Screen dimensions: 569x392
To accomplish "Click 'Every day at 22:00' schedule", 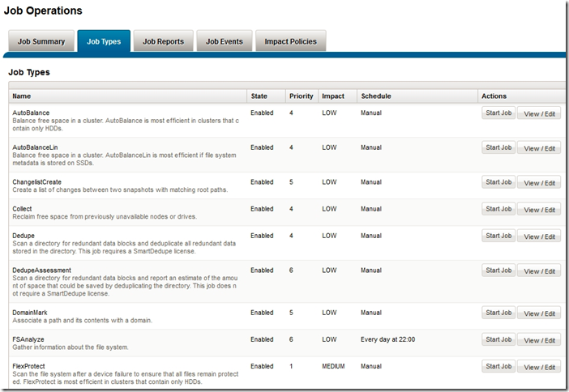I will [388, 339].
